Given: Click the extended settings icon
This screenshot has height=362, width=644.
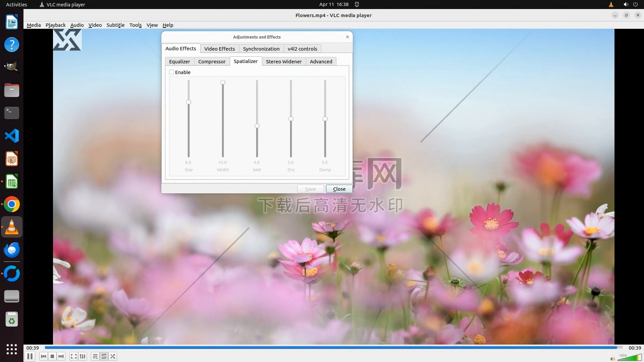Looking at the screenshot, I should click(83, 356).
